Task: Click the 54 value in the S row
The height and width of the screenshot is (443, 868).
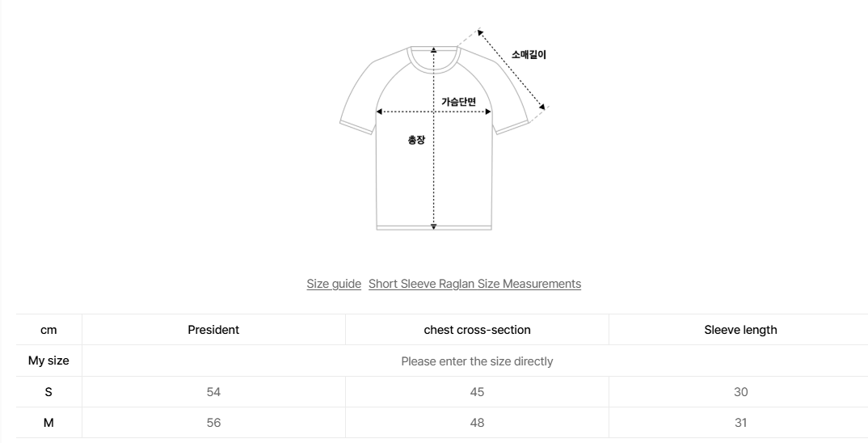Action: point(213,392)
